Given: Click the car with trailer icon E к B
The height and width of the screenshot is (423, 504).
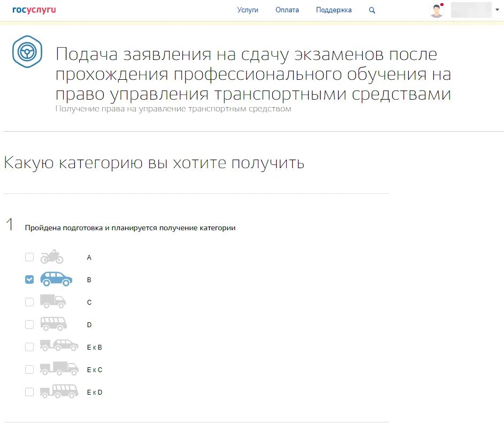Looking at the screenshot, I should [59, 345].
